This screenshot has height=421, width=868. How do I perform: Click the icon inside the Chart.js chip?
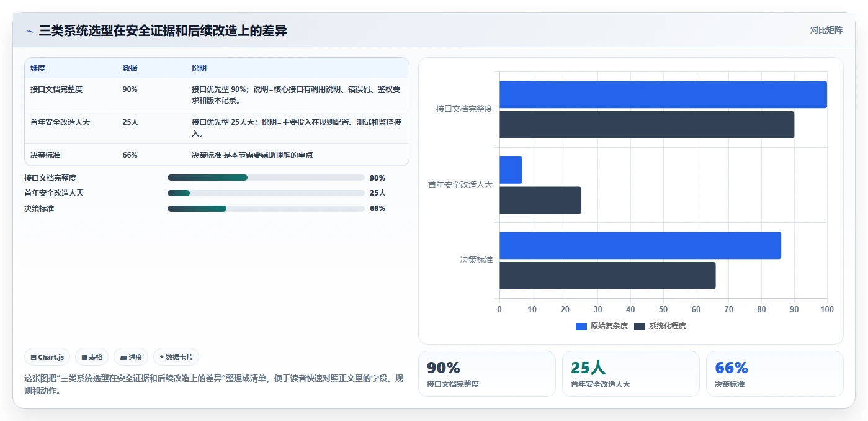tap(34, 357)
